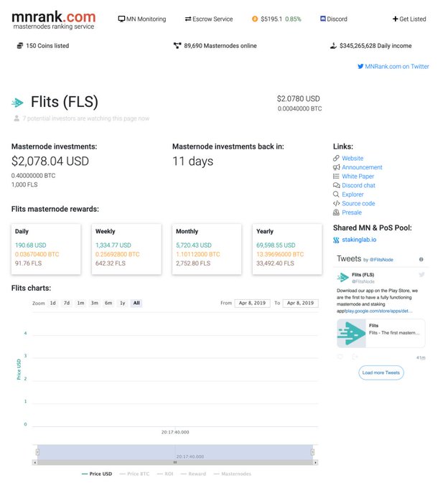The image size is (448, 488).
Task: Click the Discord logo icon in header
Action: coord(323,19)
